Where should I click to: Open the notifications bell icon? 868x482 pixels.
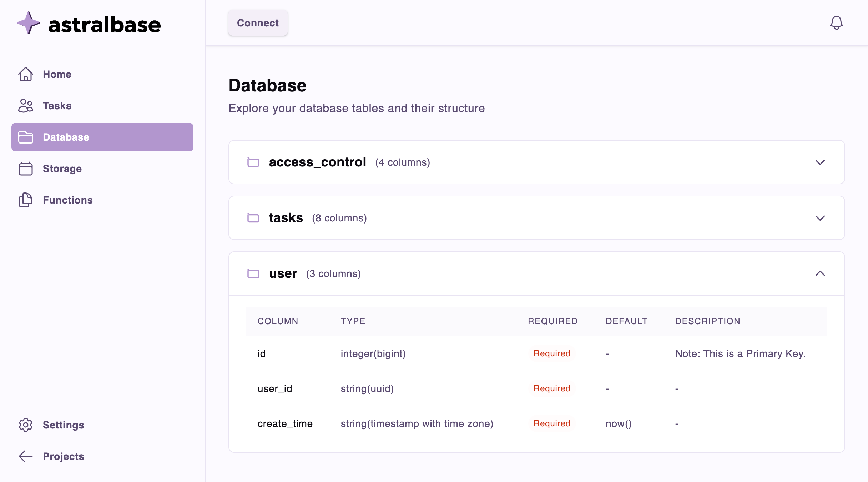point(837,22)
